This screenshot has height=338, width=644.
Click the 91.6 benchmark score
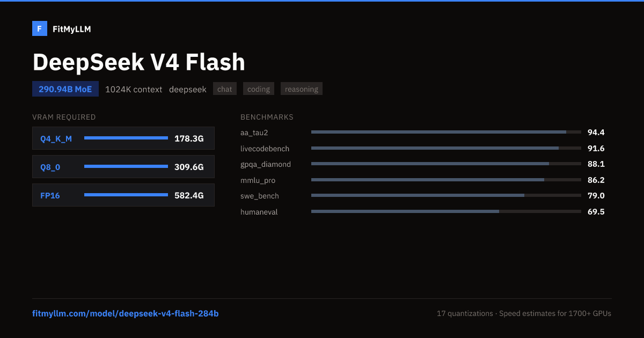(x=596, y=148)
